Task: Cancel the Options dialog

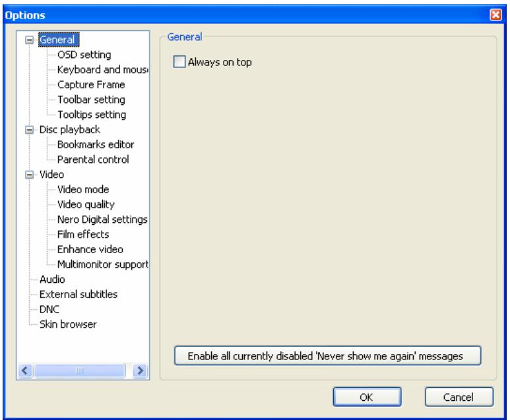Action: 459,397
